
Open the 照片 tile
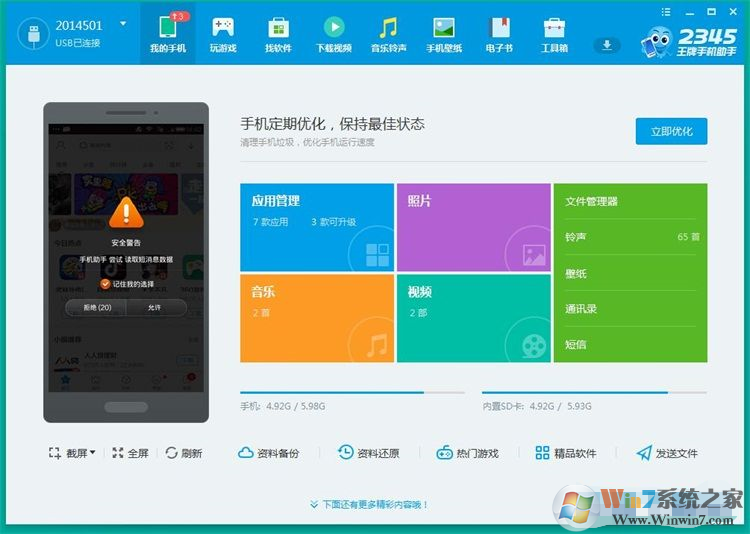point(474,227)
